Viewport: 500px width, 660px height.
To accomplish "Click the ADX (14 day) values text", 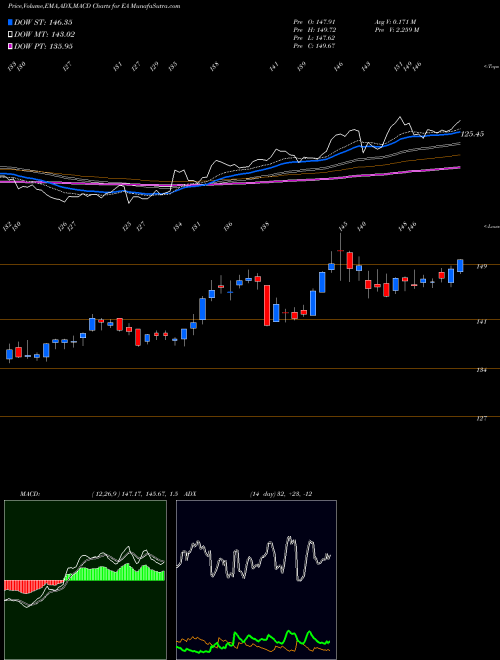I will click(x=281, y=494).
